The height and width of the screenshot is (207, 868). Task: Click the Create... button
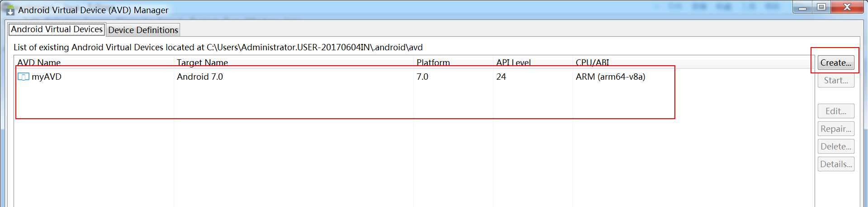[x=836, y=63]
